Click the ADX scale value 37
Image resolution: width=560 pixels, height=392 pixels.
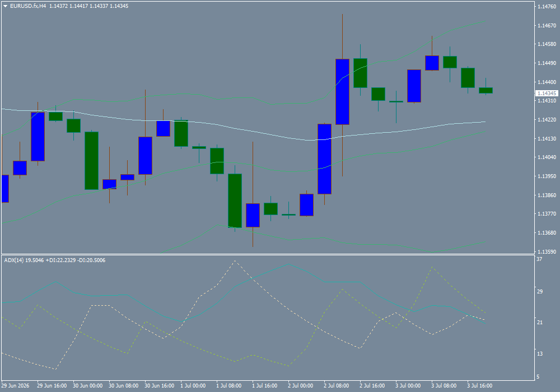pyautogui.click(x=539, y=259)
